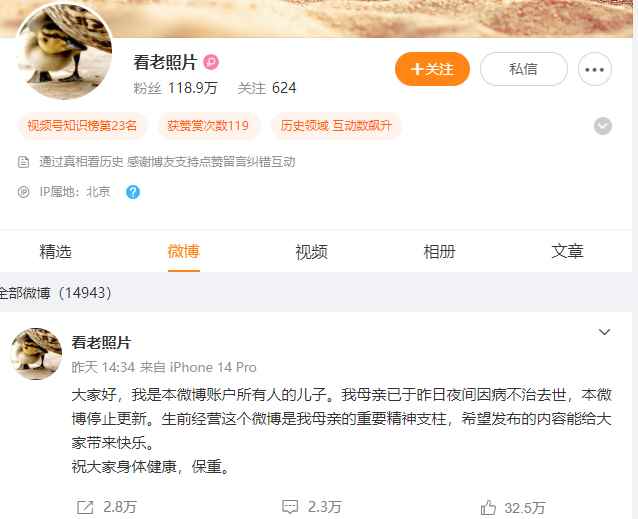638x519 pixels.
Task: Click the pink verification badge beside 看老照片
Action: (211, 62)
